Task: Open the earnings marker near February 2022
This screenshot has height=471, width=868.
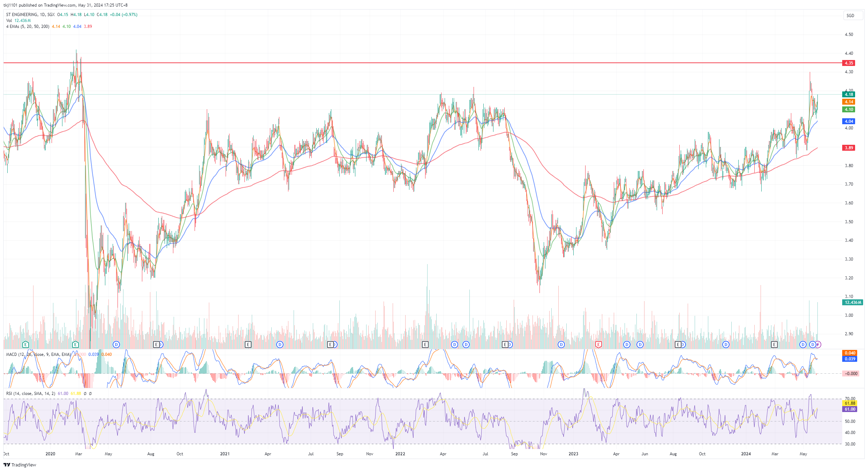Action: point(425,345)
